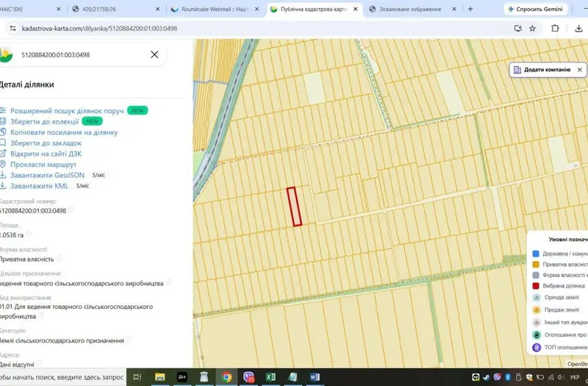
Task: Click gray 'Форма власності' legend swatch
Action: tap(536, 275)
